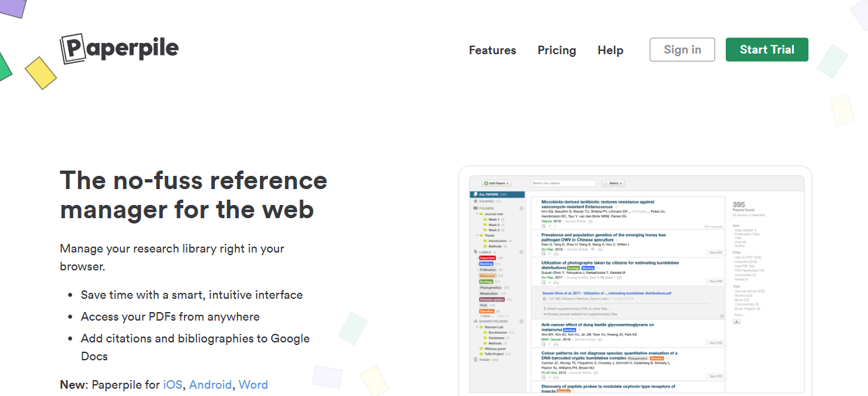Click View PDF for Prevalence and population paper
Image resolution: width=868 pixels, height=396 pixels.
(716, 252)
